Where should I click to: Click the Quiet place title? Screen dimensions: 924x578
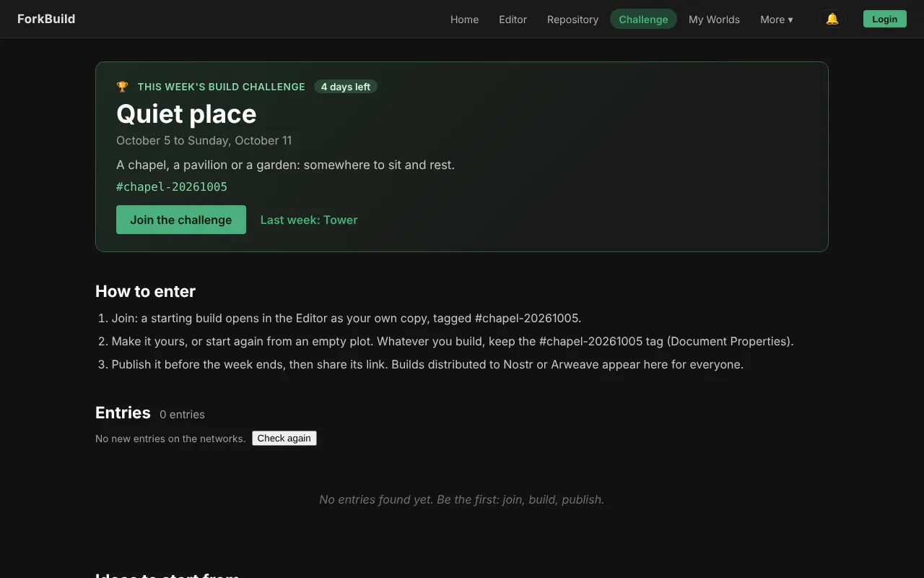click(x=186, y=113)
